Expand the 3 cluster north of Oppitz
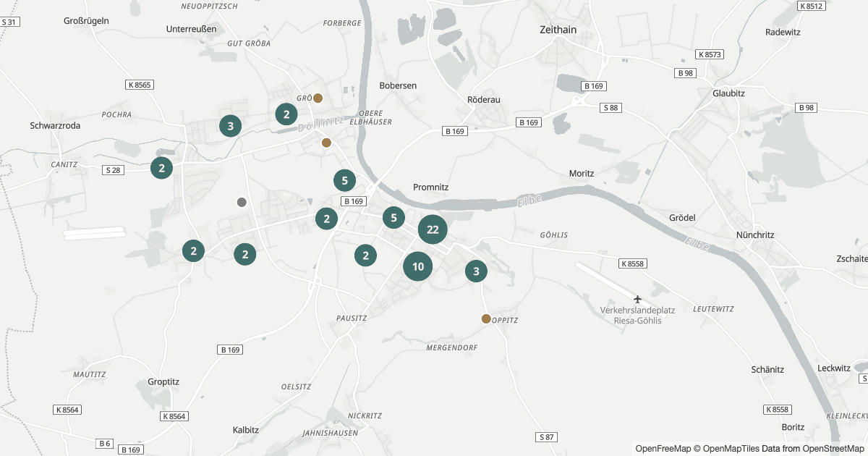Screen dimensions: 868x456 (x=476, y=271)
